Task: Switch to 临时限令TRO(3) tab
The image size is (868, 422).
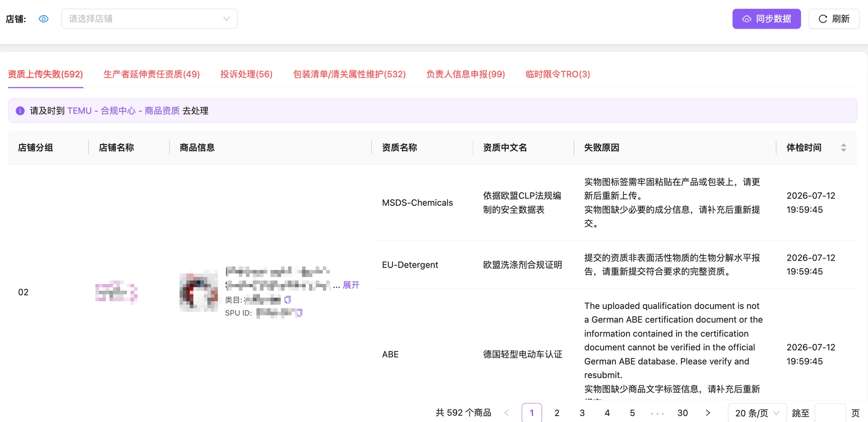Action: click(558, 74)
